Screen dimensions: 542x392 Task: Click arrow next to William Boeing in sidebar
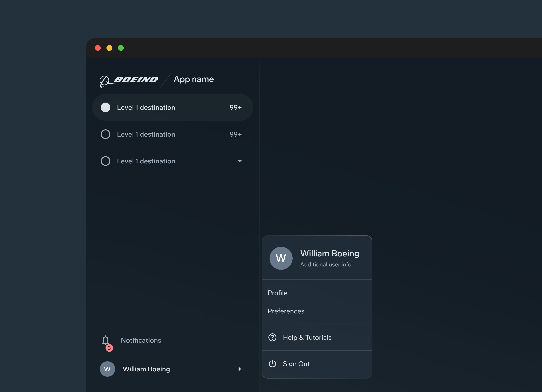click(240, 369)
